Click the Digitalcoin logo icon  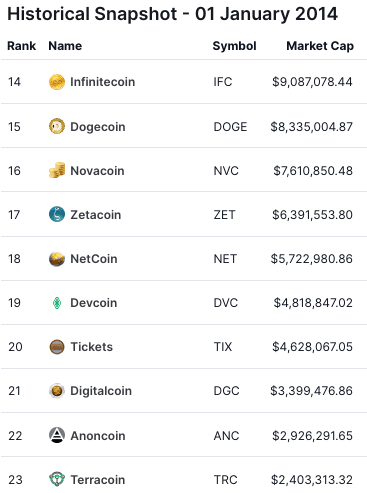point(57,391)
